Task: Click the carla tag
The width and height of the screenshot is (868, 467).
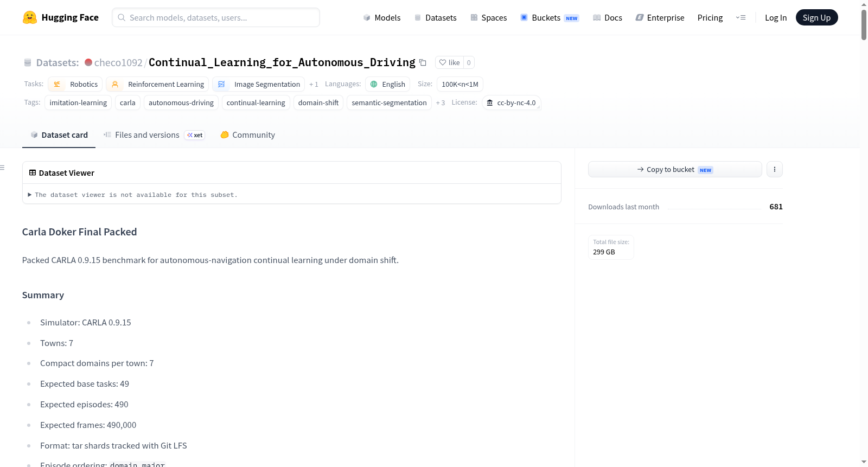Action: [x=127, y=103]
